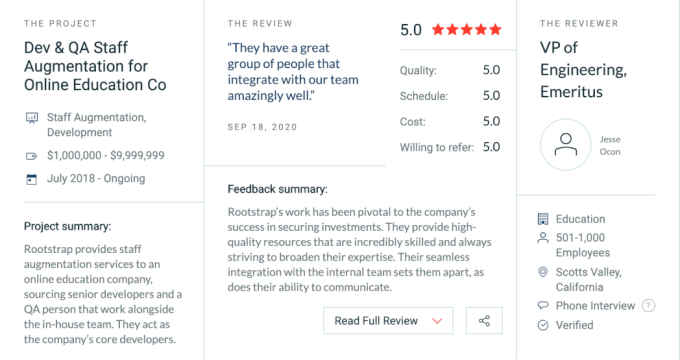The width and height of the screenshot is (680, 360).
Task: Click the project budget tag icon
Action: point(32,156)
